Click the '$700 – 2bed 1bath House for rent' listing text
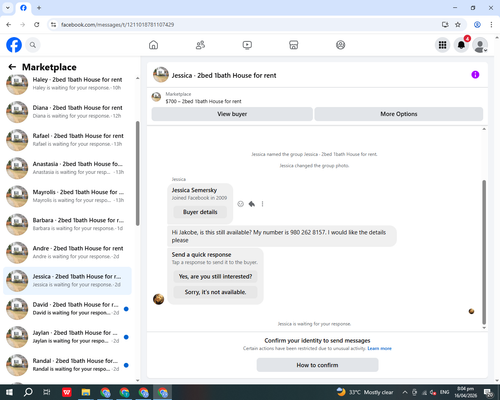This screenshot has width=500, height=400. point(203,101)
